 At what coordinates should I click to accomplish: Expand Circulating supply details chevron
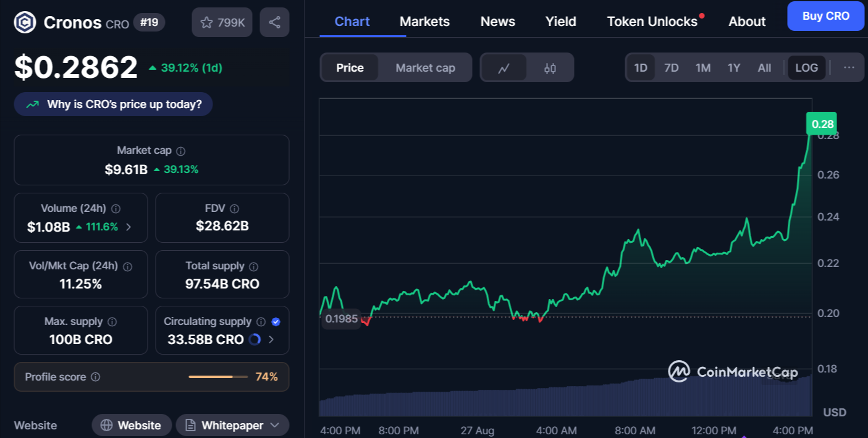tap(271, 339)
